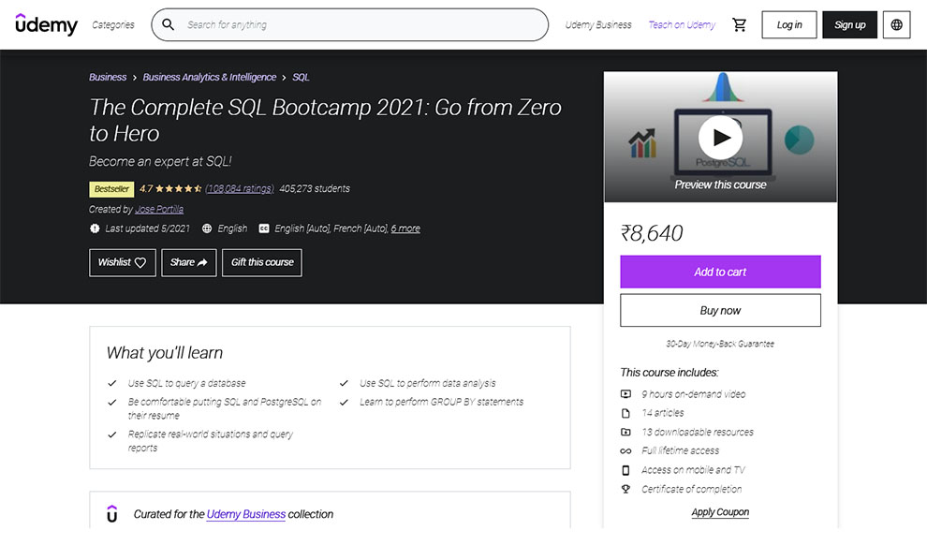Click the mobile access phone icon
The image size is (927, 560).
[625, 471]
